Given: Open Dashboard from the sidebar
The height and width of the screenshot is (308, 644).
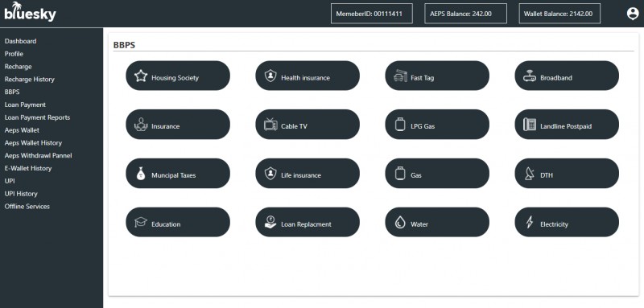Looking at the screenshot, I should (21, 41).
